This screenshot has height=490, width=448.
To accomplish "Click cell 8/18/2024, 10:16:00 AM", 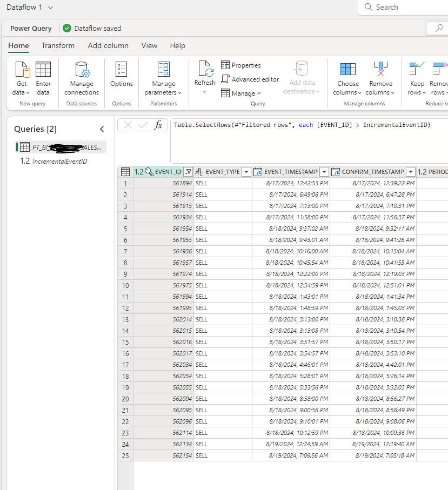I will pyautogui.click(x=291, y=251).
